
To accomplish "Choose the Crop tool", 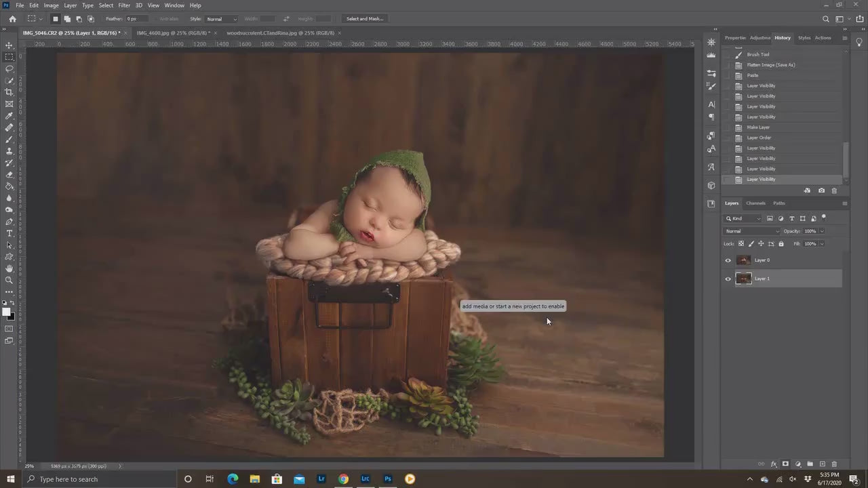I will 9,92.
